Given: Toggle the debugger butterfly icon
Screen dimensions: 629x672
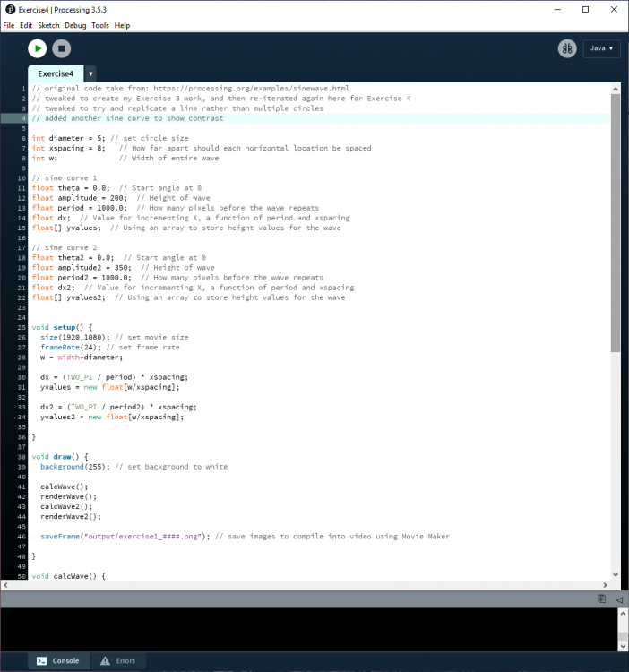Looking at the screenshot, I should tap(566, 49).
